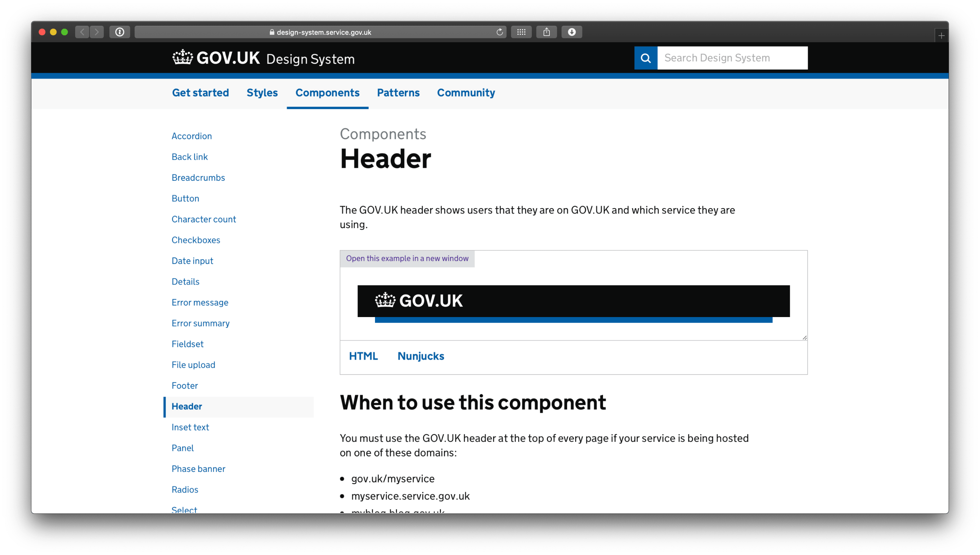
Task: Click GOV.UK text in the example preview
Action: pos(431,300)
